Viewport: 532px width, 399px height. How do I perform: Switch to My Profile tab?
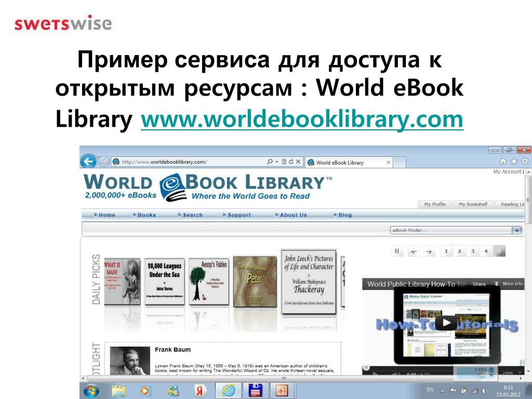tap(435, 204)
